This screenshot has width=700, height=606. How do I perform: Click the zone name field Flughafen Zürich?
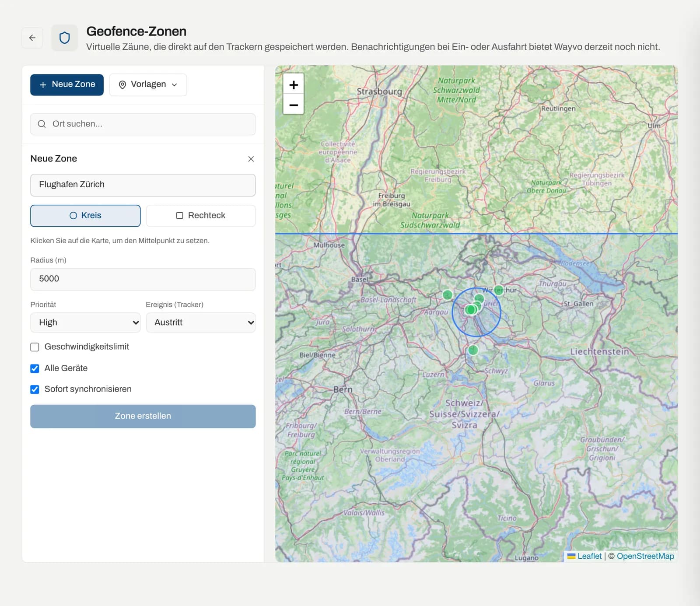[143, 185]
